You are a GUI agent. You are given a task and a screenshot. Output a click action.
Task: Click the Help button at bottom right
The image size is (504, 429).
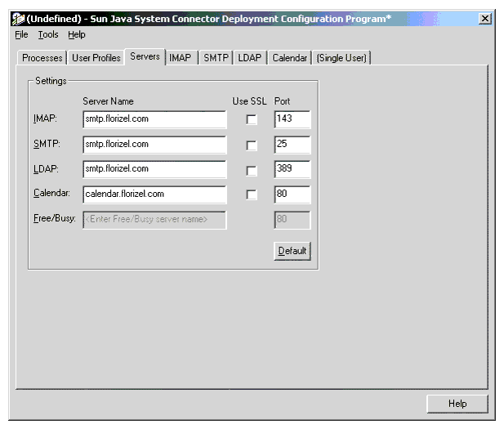coord(457,404)
